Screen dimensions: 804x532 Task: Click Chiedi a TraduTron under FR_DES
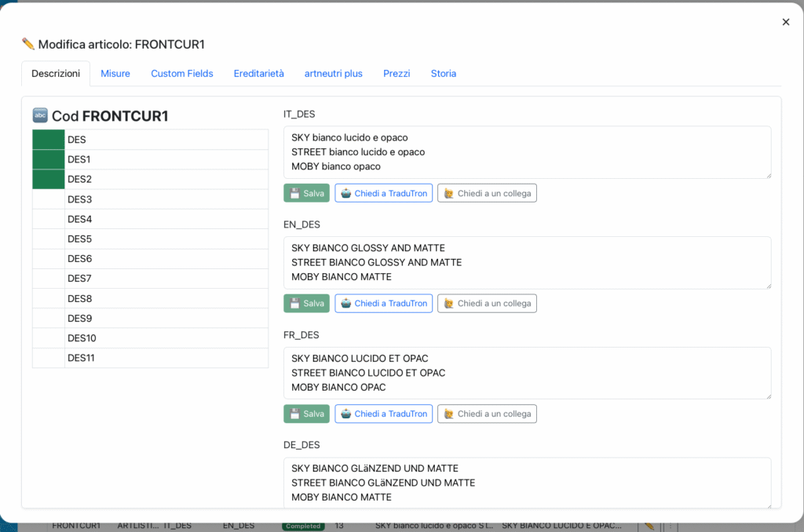pos(383,414)
